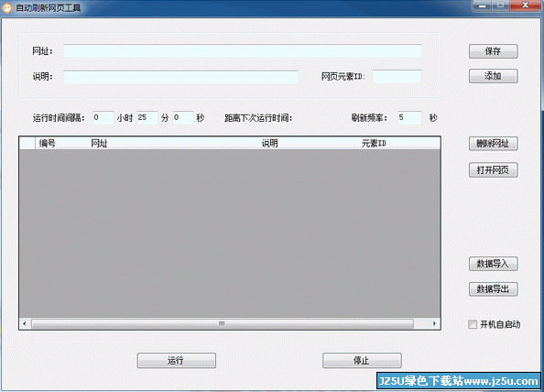
Task: Import data with 数据导入 button
Action: 493,264
